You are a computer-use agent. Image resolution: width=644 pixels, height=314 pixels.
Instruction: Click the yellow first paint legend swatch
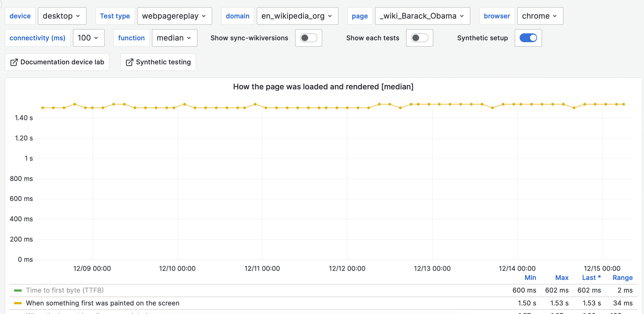(x=18, y=303)
